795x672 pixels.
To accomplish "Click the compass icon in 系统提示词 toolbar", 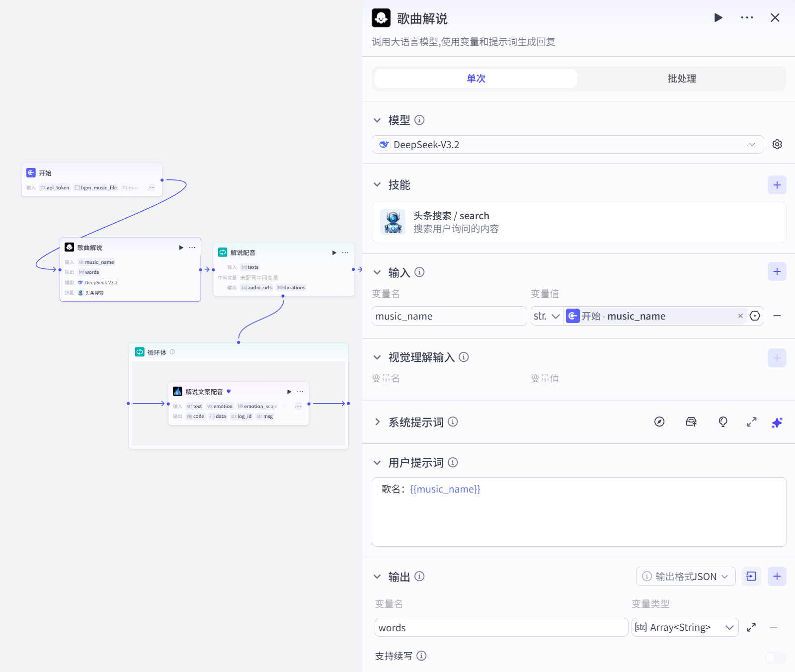I will 659,422.
